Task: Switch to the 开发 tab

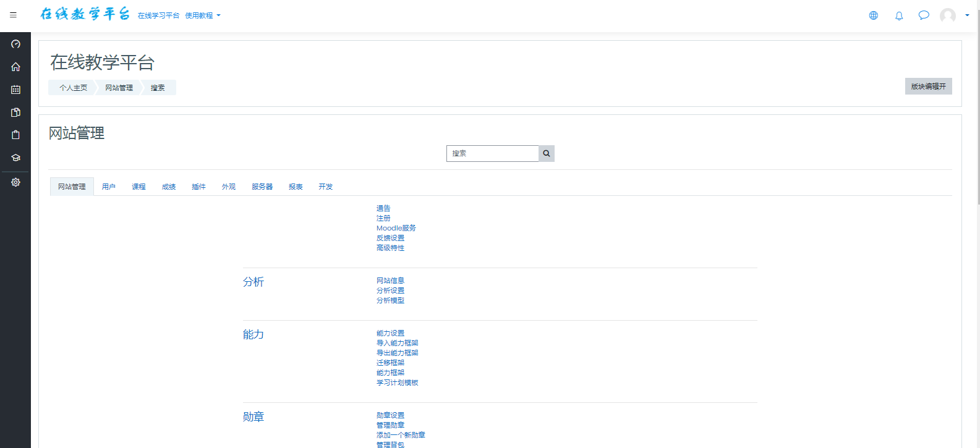Action: 326,187
